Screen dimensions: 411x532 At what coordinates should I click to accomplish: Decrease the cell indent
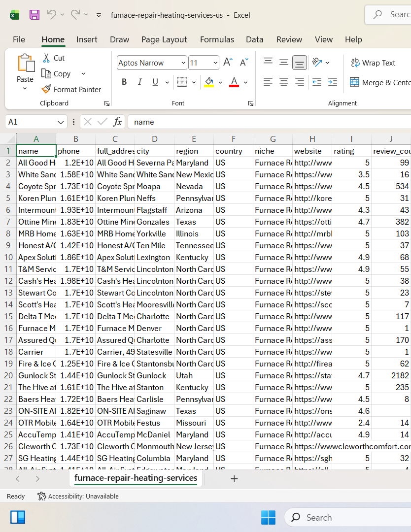point(317,82)
